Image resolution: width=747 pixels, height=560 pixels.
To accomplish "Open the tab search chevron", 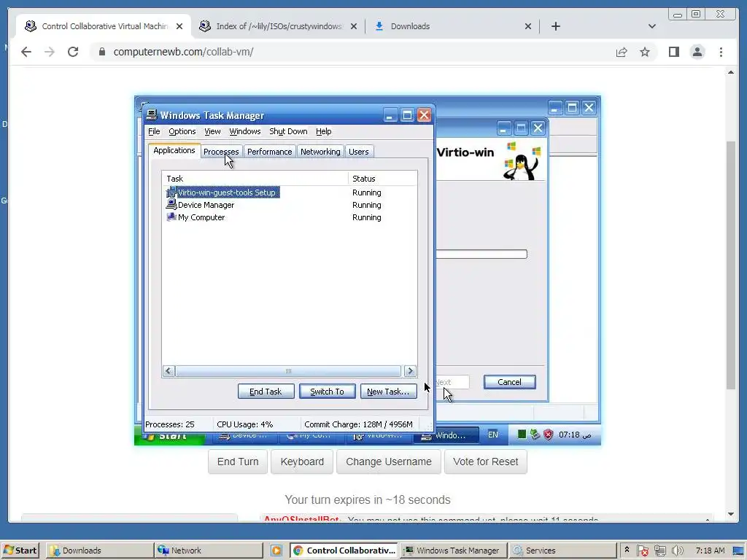I will pyautogui.click(x=651, y=26).
